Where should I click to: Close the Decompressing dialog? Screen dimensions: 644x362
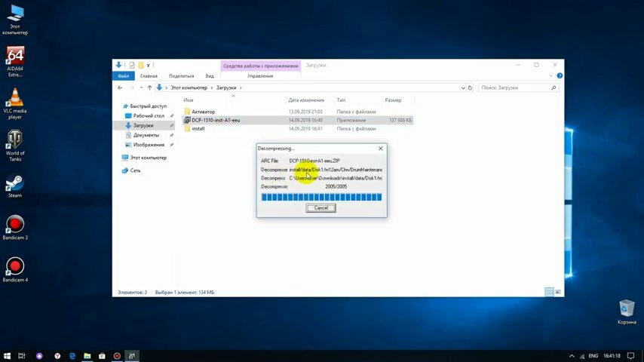[x=381, y=149]
